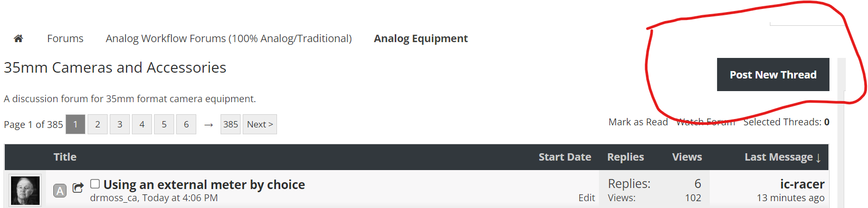Click the gray 'A' prefix badge
868x208 pixels.
tap(60, 191)
